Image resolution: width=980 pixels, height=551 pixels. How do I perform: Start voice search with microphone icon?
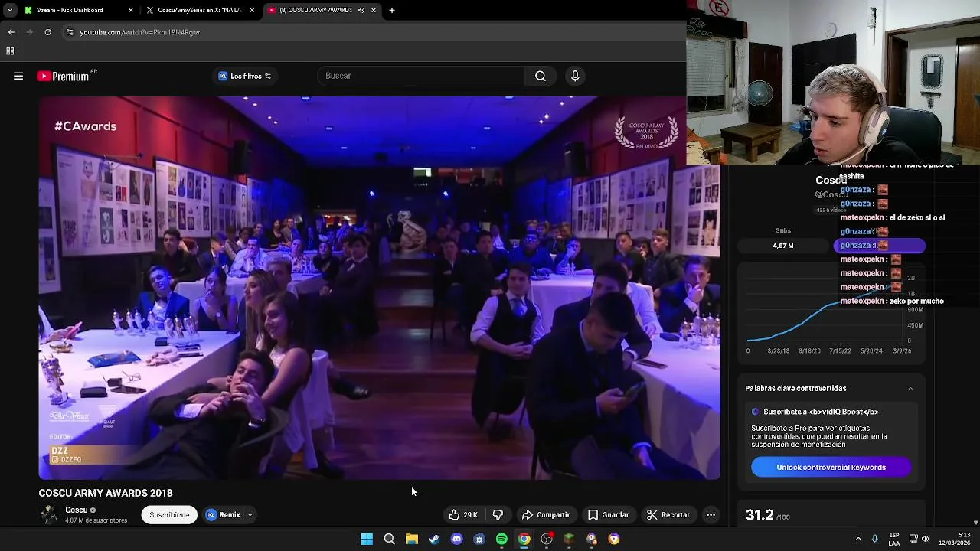pos(575,76)
